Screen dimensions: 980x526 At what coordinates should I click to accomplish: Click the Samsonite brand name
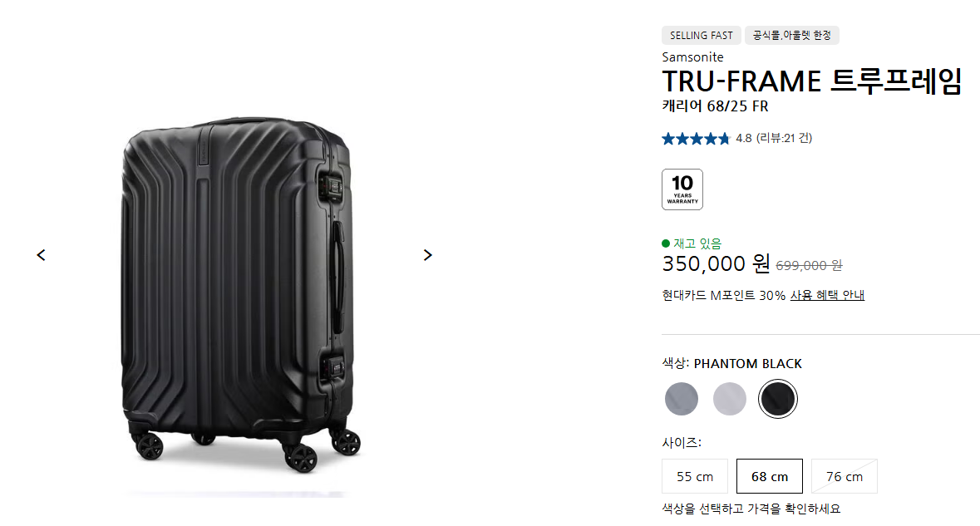[x=692, y=57]
